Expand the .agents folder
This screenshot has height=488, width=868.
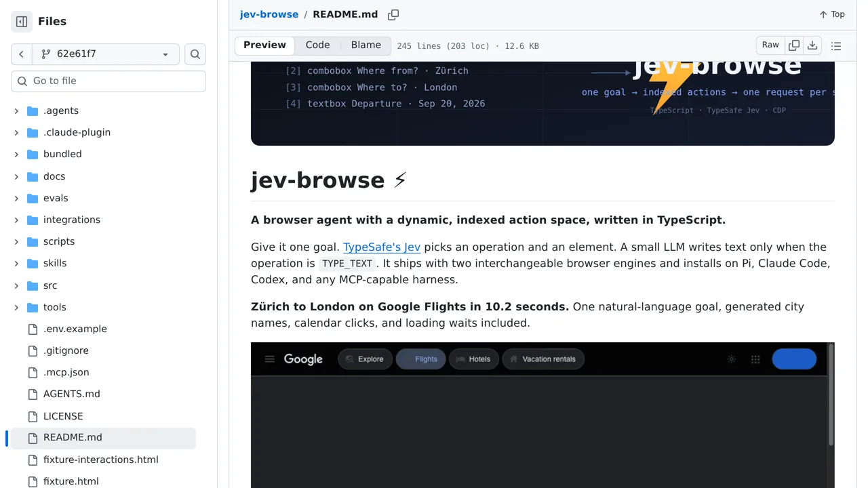tap(16, 110)
